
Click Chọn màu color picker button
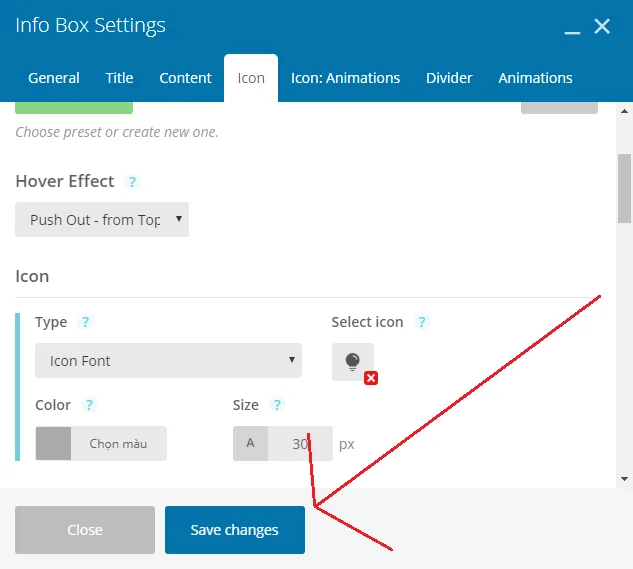pyautogui.click(x=119, y=443)
